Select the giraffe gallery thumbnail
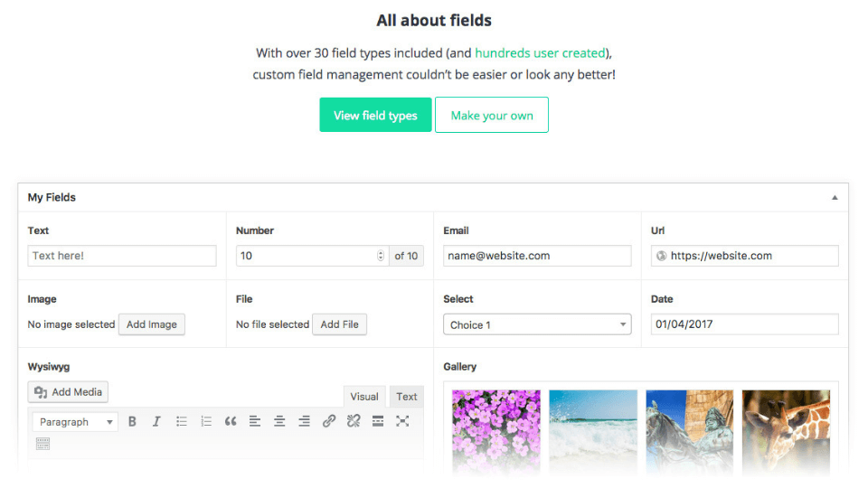This screenshot has height=488, width=868. 786,433
